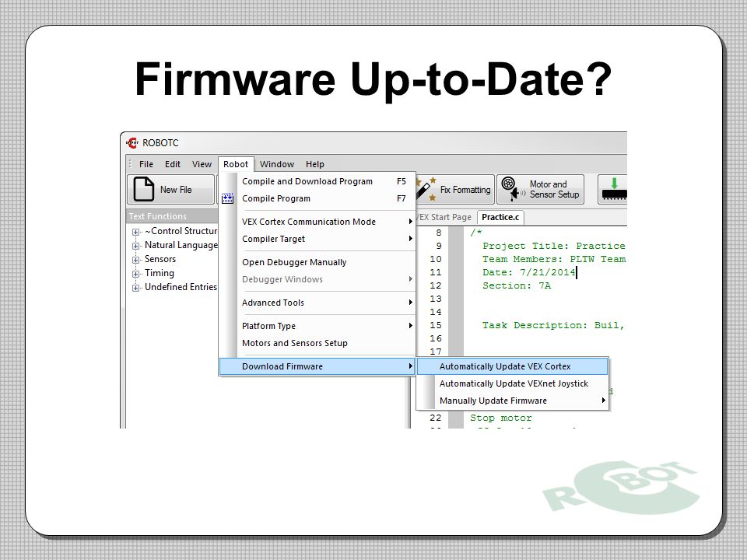Select the Timing tree item label

pos(160,273)
